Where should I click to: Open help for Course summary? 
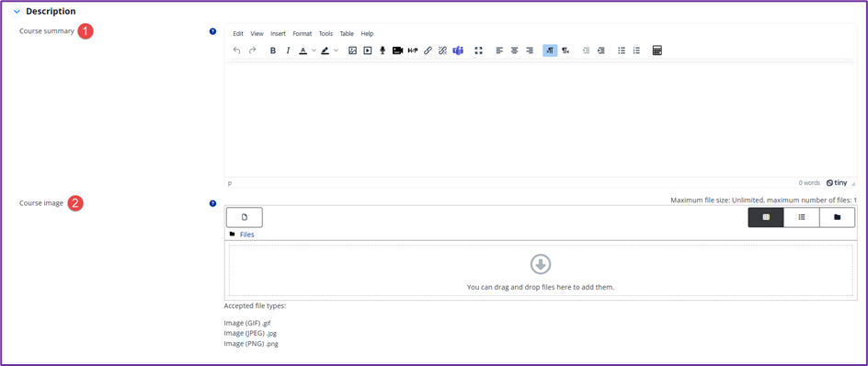212,31
